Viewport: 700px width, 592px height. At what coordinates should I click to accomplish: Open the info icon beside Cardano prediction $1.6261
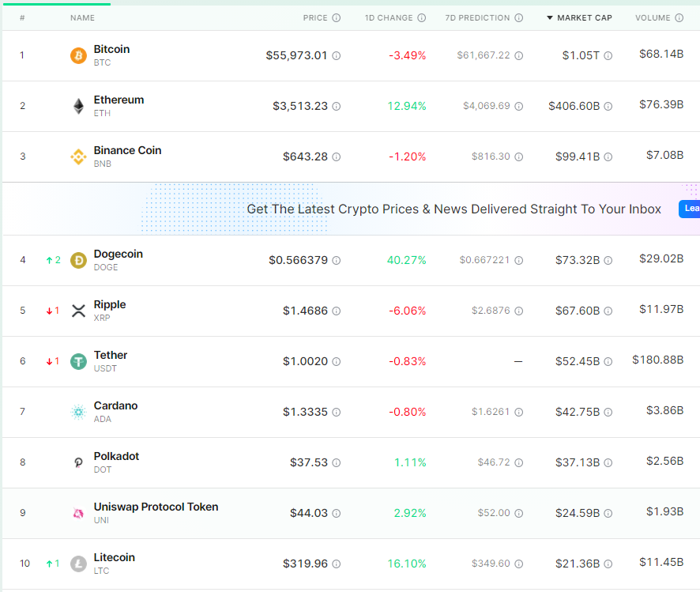coord(519,412)
